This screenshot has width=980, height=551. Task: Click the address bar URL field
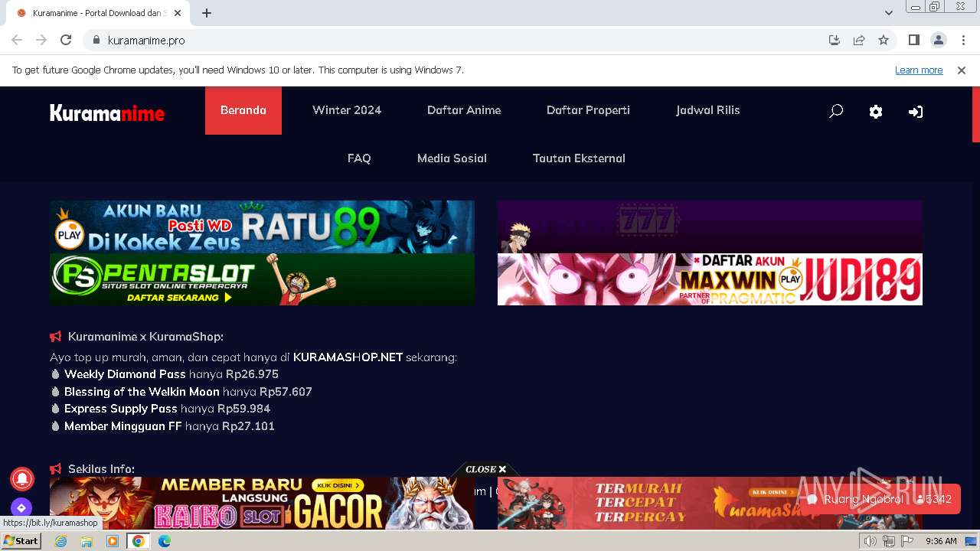(459, 40)
